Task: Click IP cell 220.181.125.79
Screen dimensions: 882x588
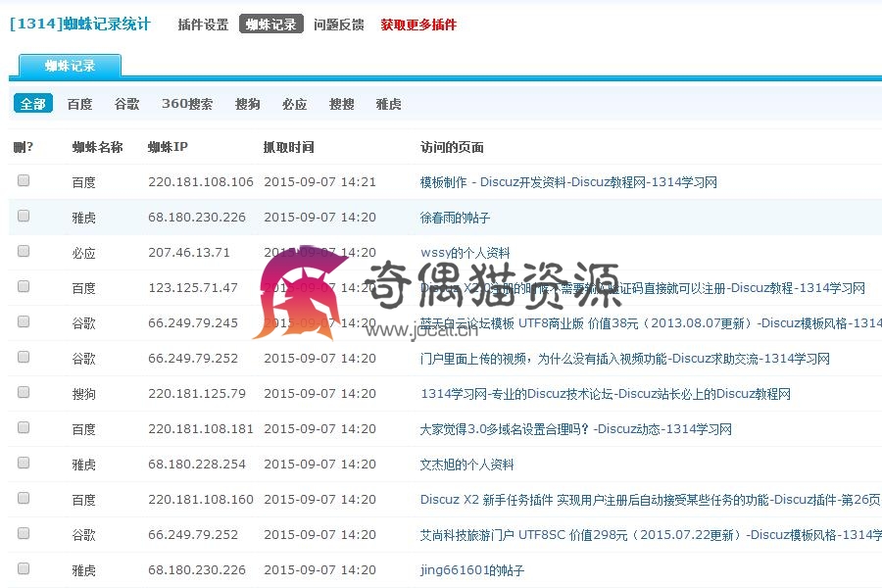Action: pyautogui.click(x=197, y=394)
